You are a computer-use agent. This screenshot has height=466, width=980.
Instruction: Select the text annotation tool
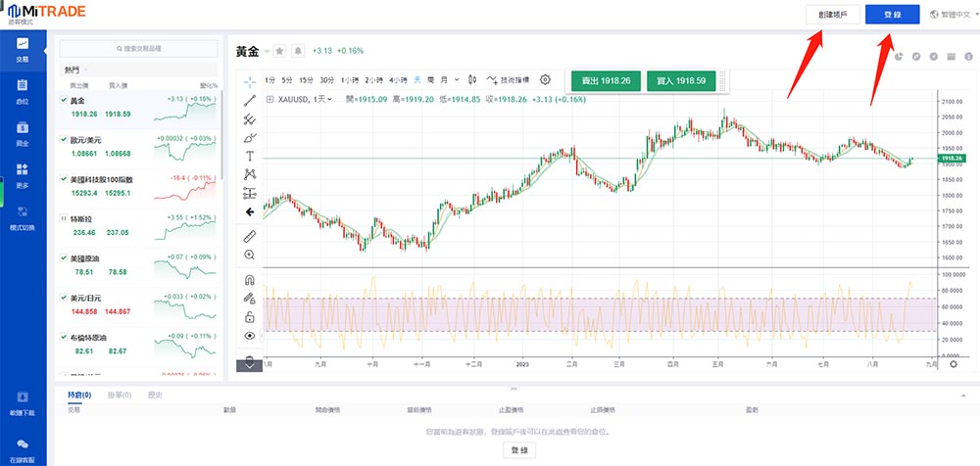point(249,156)
